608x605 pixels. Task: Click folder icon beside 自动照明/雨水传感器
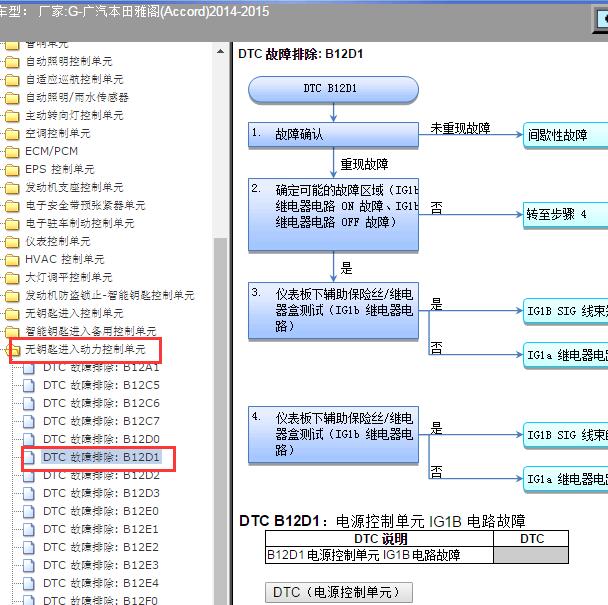(x=12, y=98)
